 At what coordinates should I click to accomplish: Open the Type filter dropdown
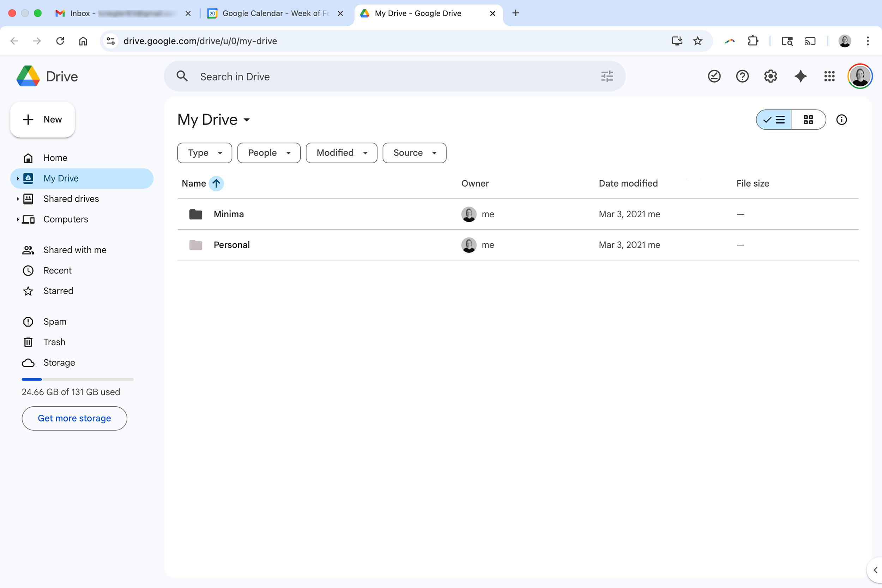204,153
